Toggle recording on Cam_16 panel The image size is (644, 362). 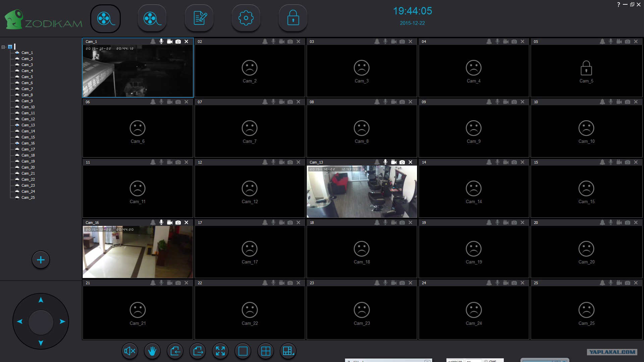[x=170, y=223]
